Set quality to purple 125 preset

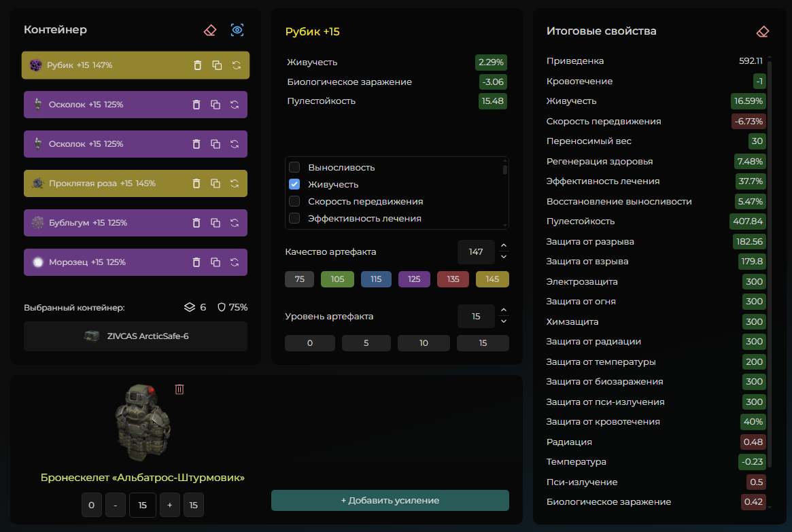pos(414,279)
